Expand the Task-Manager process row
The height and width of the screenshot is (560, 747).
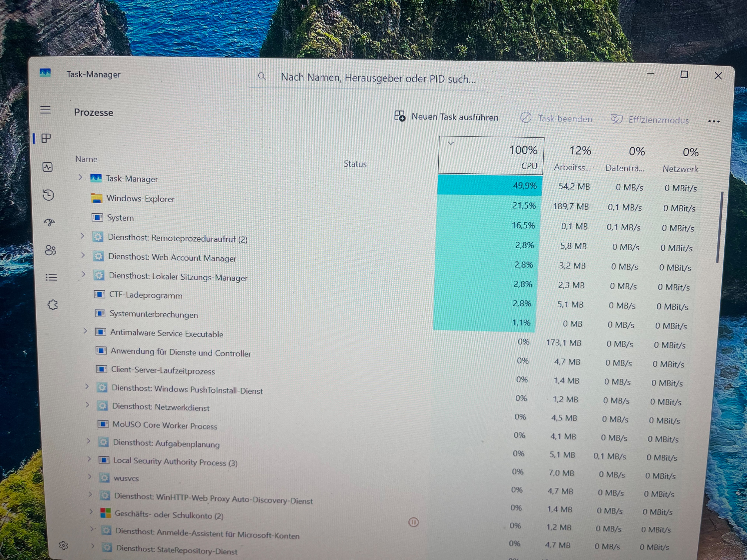pos(80,177)
